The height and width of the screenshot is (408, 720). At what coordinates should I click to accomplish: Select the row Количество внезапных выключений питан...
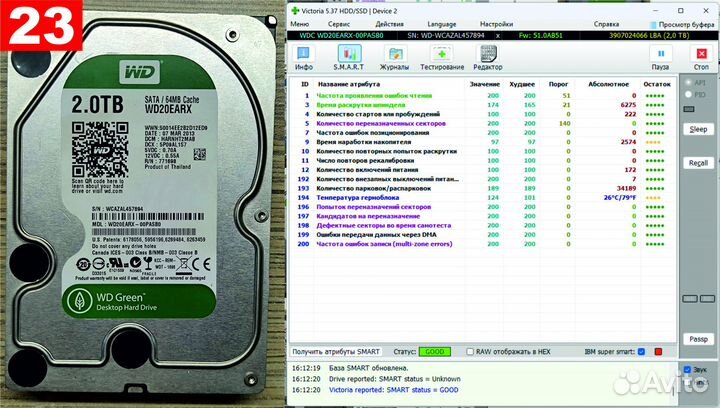point(482,179)
